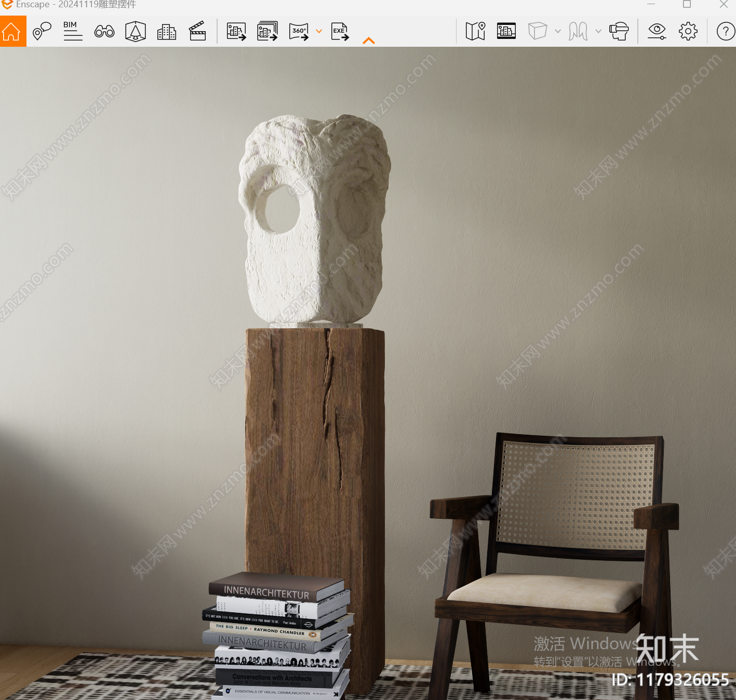
Task: Click the white stone sculpture in viewport
Action: 314,221
